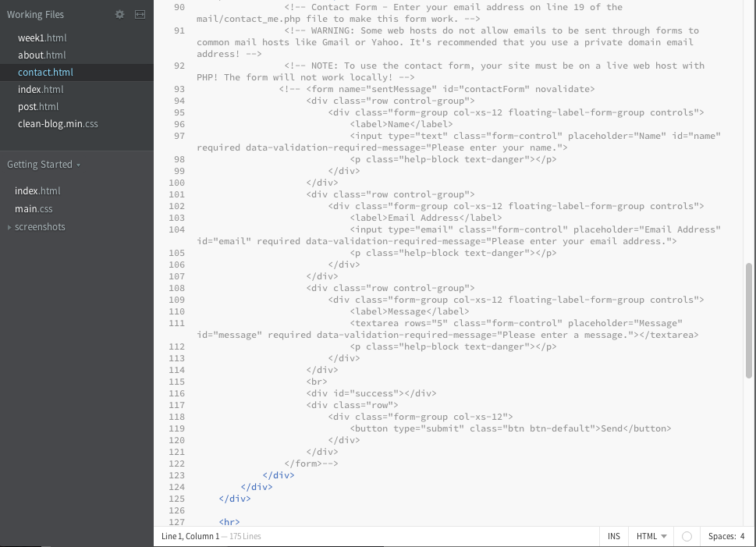Click the <hr> tag on line 127
The image size is (756, 547).
tap(229, 522)
